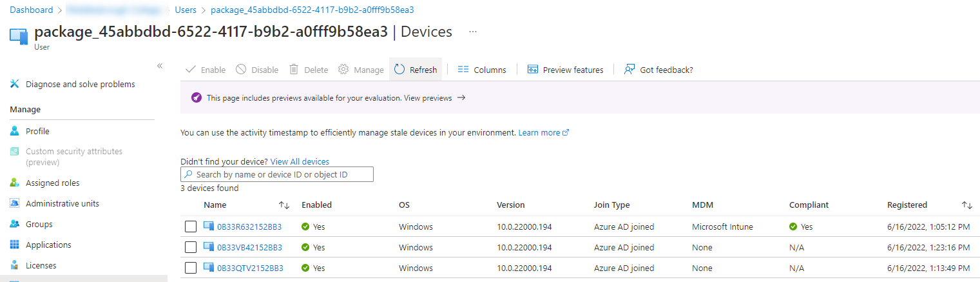The height and width of the screenshot is (282, 980).
Task: Sort devices by Registered column arrows
Action: [x=966, y=205]
